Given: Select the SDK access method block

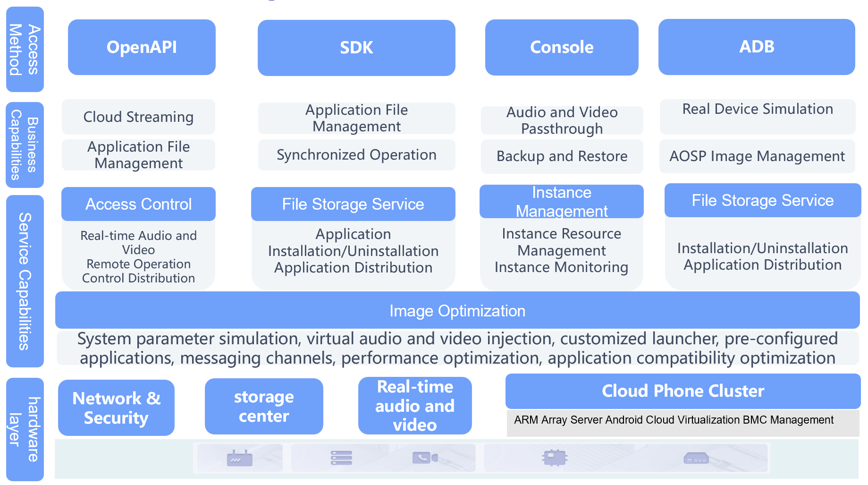Looking at the screenshot, I should point(356,48).
